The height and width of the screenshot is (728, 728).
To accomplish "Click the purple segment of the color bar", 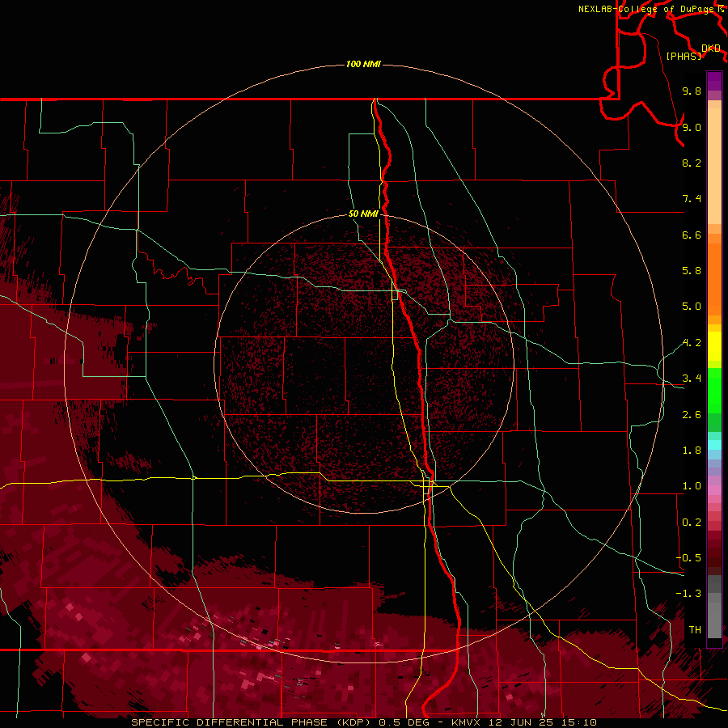I will [x=714, y=81].
